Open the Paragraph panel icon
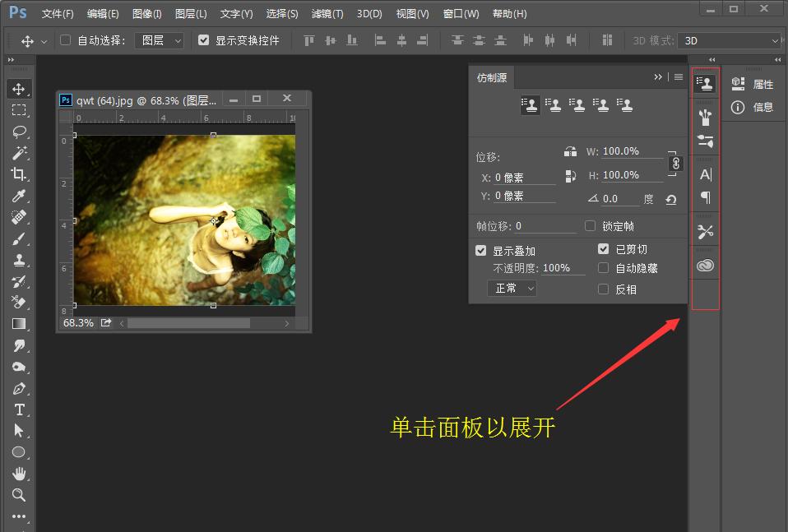The height and width of the screenshot is (532, 788). 705,197
